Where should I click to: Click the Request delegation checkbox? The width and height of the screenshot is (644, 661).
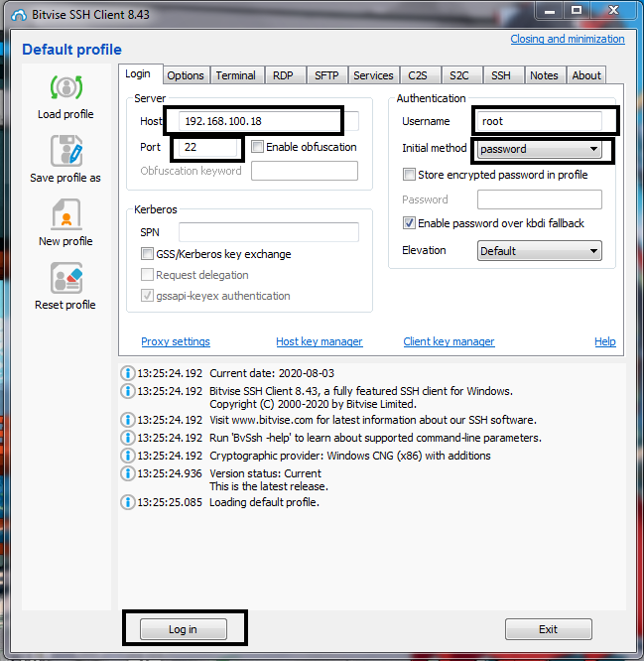147,275
